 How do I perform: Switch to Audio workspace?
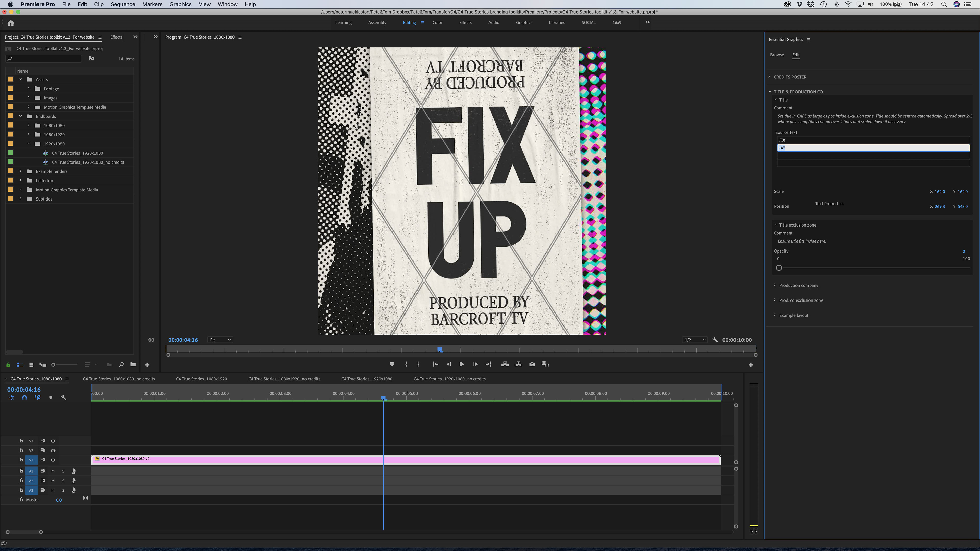click(x=494, y=23)
